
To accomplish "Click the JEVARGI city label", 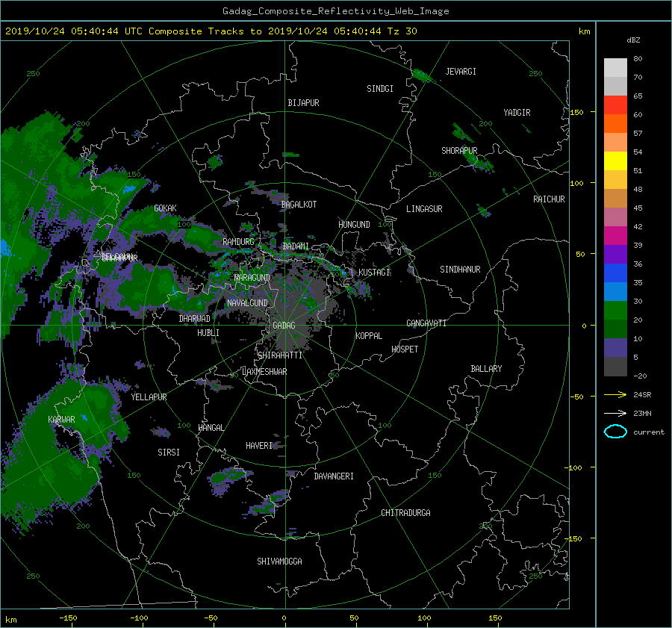I will (461, 72).
